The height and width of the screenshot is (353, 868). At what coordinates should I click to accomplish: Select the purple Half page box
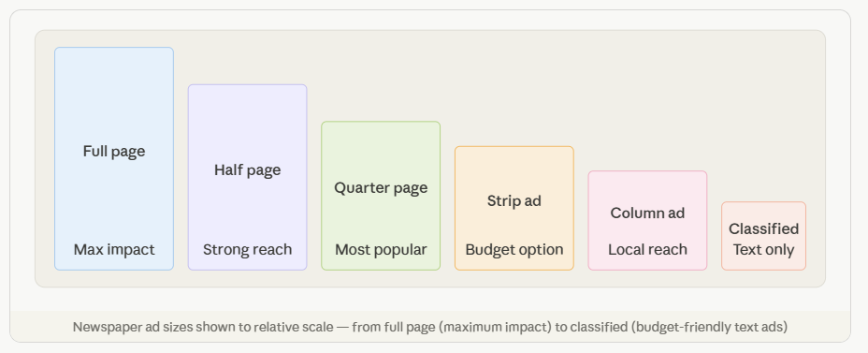point(248,177)
